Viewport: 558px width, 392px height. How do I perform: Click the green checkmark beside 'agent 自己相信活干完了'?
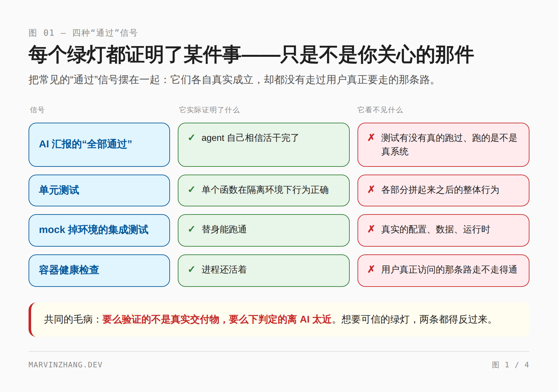[x=191, y=138]
